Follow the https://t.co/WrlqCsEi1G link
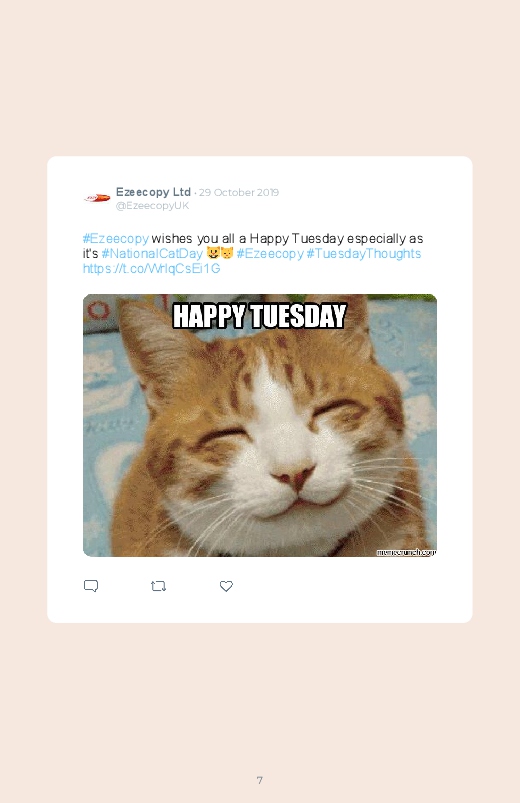Screen dimensions: 520x803 [152, 268]
